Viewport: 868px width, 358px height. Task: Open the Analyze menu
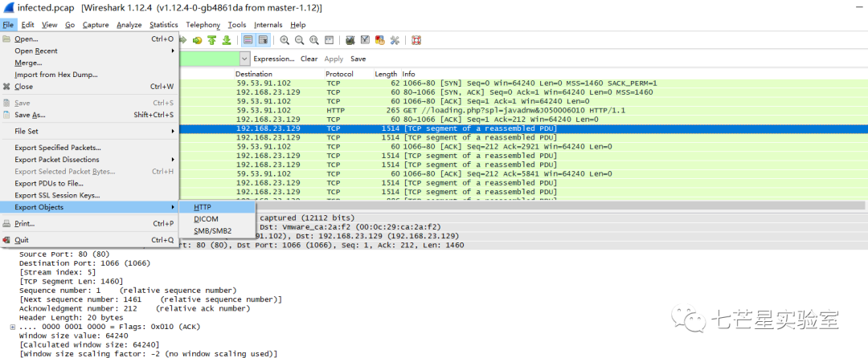click(x=129, y=25)
